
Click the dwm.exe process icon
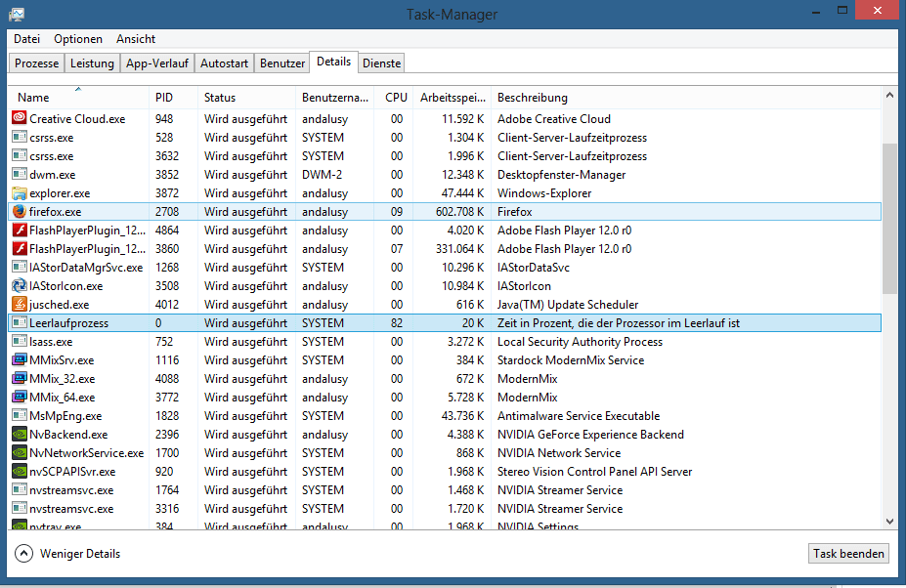click(x=20, y=174)
